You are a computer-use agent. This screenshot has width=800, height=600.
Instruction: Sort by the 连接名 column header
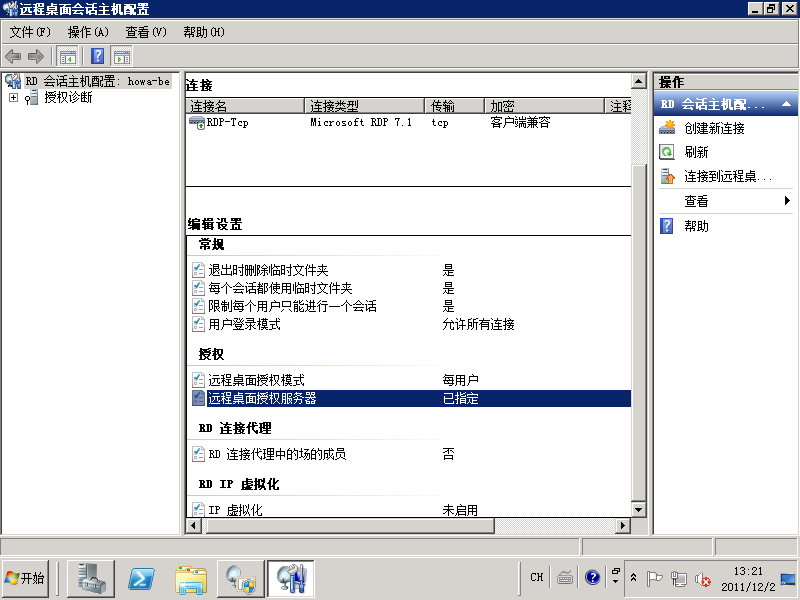[x=245, y=106]
